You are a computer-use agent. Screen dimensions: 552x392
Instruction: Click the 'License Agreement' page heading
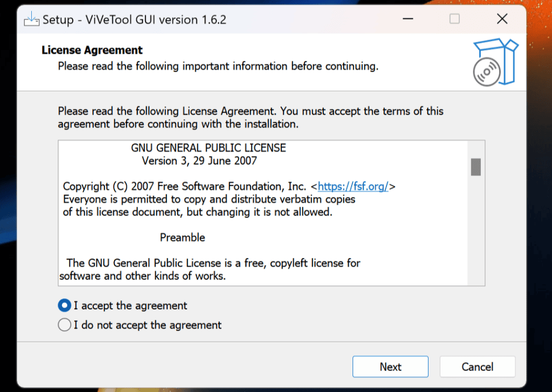92,50
